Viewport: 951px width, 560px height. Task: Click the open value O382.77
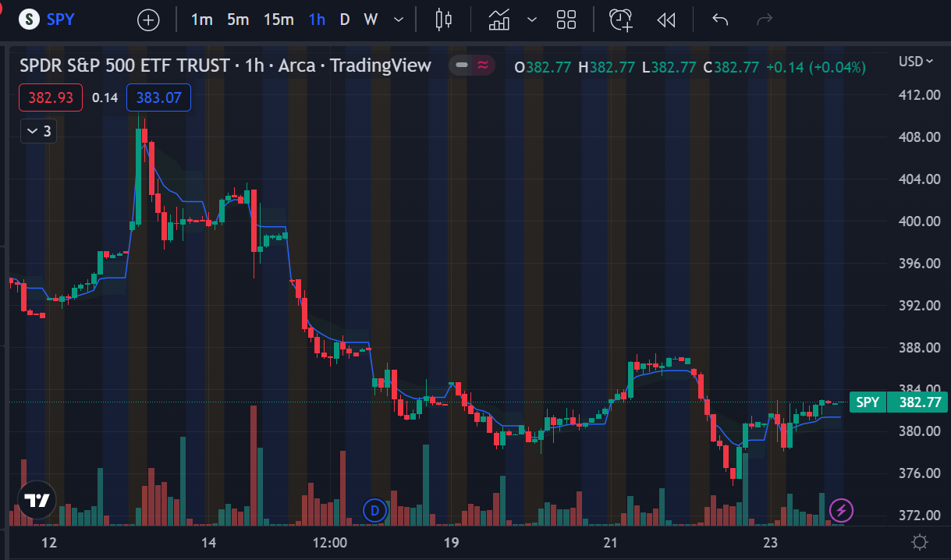543,67
